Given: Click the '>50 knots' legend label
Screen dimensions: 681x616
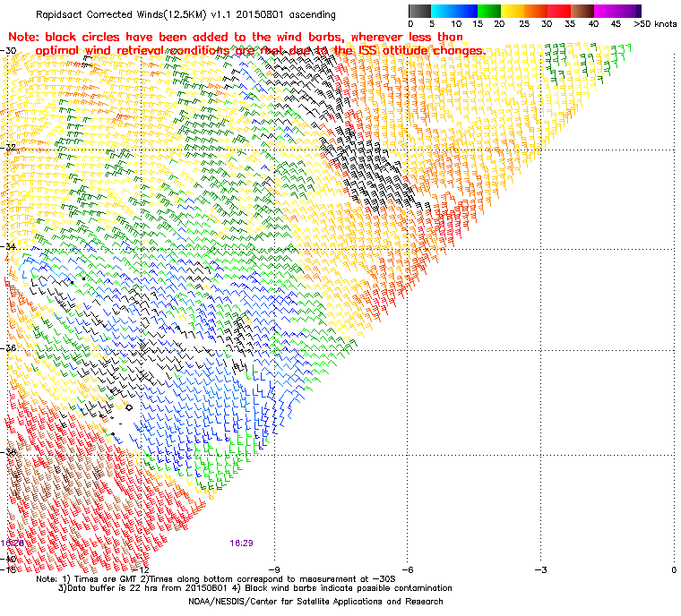Looking at the screenshot, I should (655, 24).
